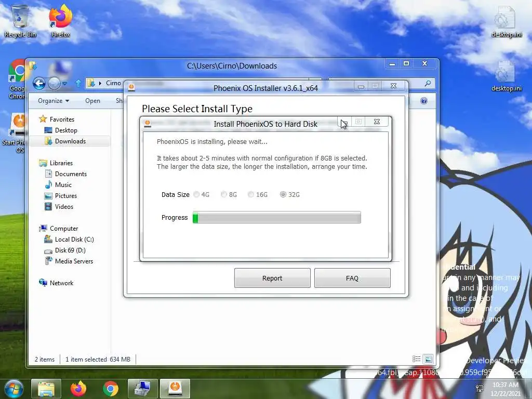Open Local Disk (C:)
532x399 pixels.
[74, 239]
